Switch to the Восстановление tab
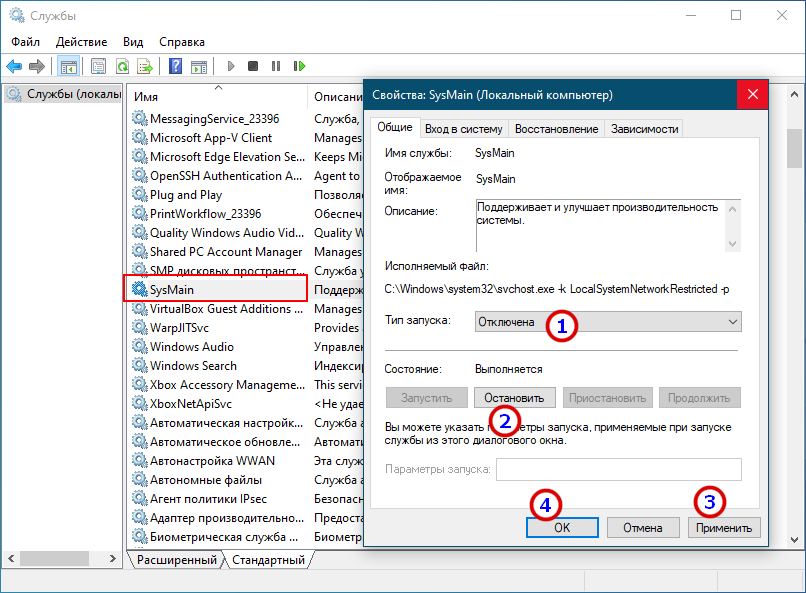Image resolution: width=806 pixels, height=593 pixels. click(x=555, y=129)
